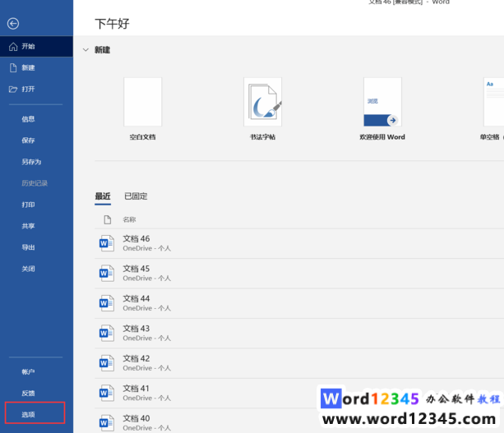Switch to the 已固定 tab

(x=136, y=196)
